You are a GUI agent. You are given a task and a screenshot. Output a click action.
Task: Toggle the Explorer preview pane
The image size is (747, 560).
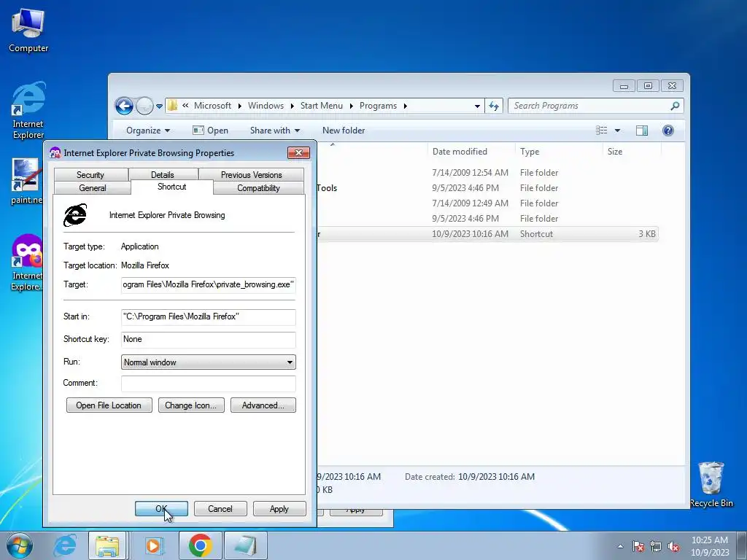click(x=642, y=131)
